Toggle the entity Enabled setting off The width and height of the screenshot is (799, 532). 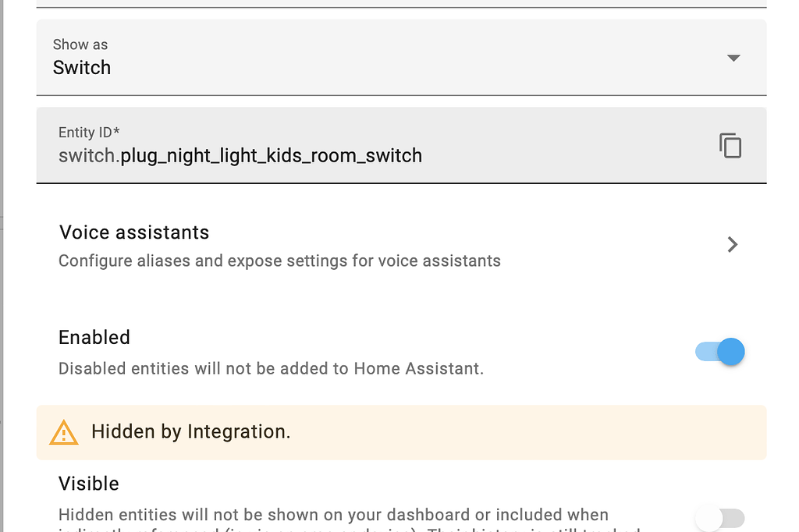tap(719, 352)
